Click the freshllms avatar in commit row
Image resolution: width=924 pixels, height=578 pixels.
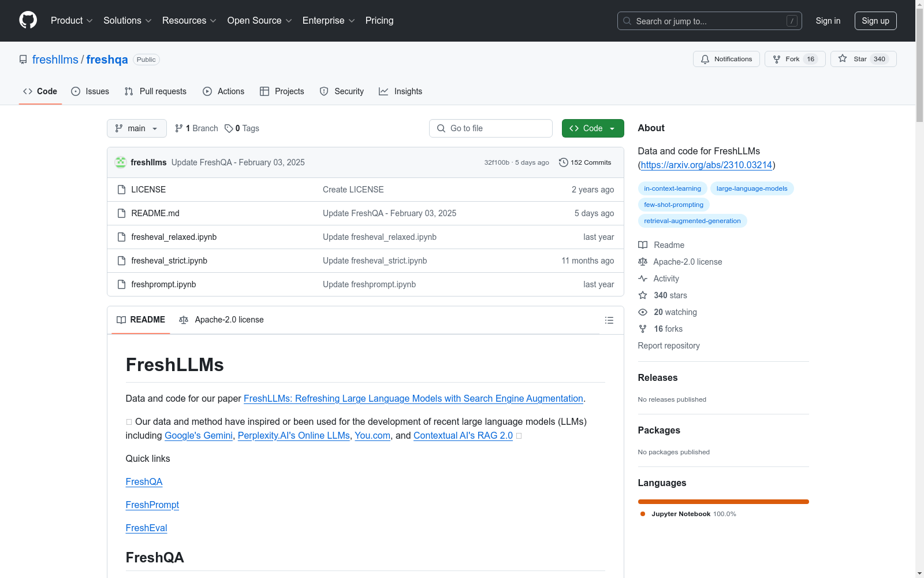click(121, 162)
